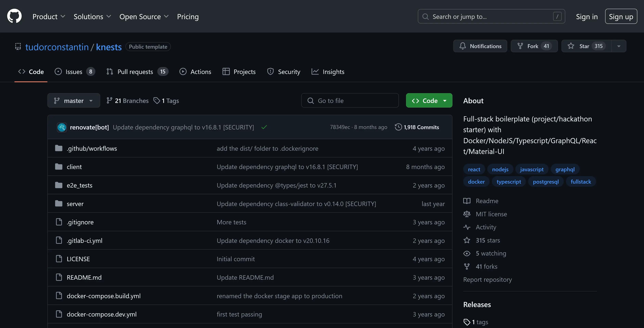Open the tudorconstantin owner link
This screenshot has width=644, height=328.
point(57,47)
